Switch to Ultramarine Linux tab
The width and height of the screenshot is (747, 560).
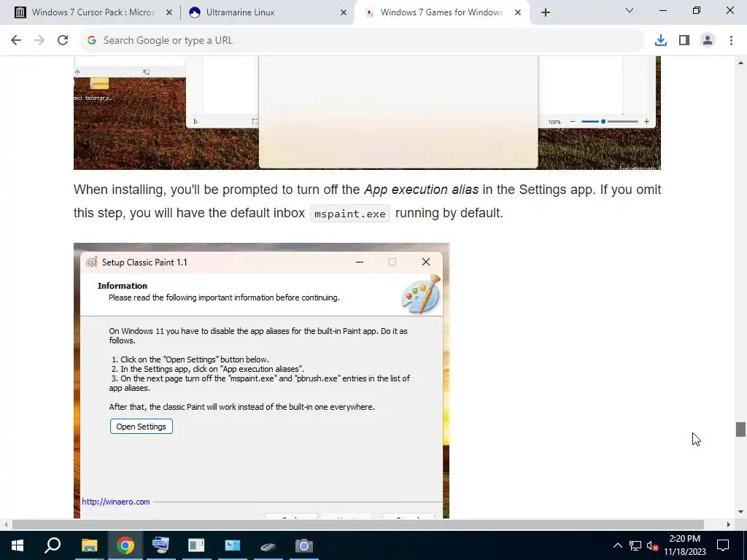point(267,12)
